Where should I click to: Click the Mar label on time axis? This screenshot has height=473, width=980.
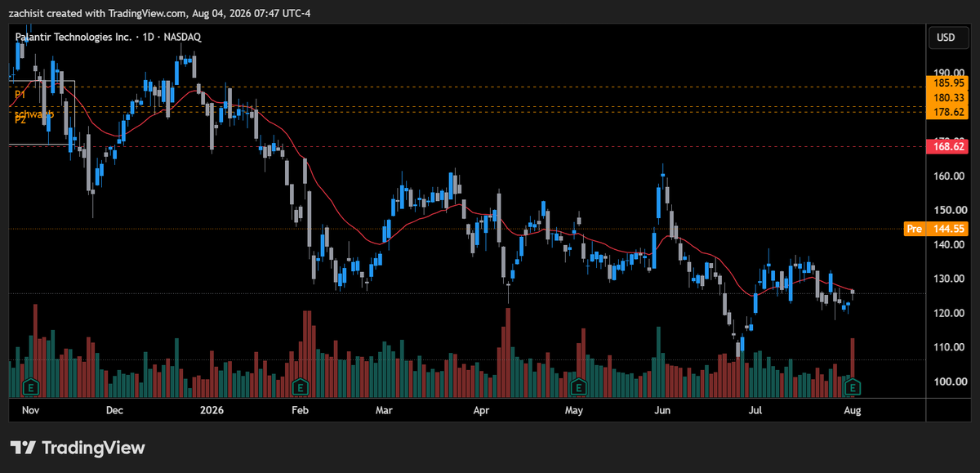click(x=384, y=410)
